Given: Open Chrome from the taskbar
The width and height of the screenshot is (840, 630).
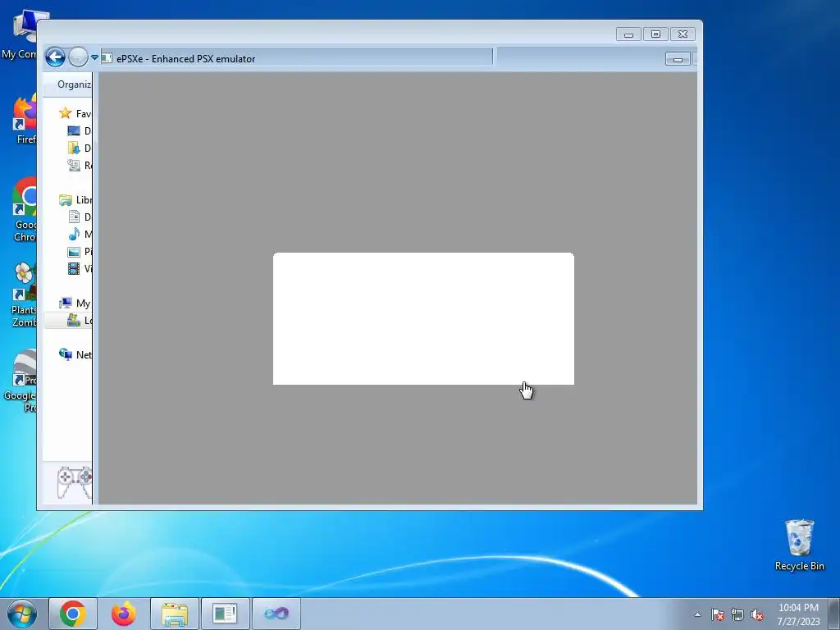Looking at the screenshot, I should 73,614.
